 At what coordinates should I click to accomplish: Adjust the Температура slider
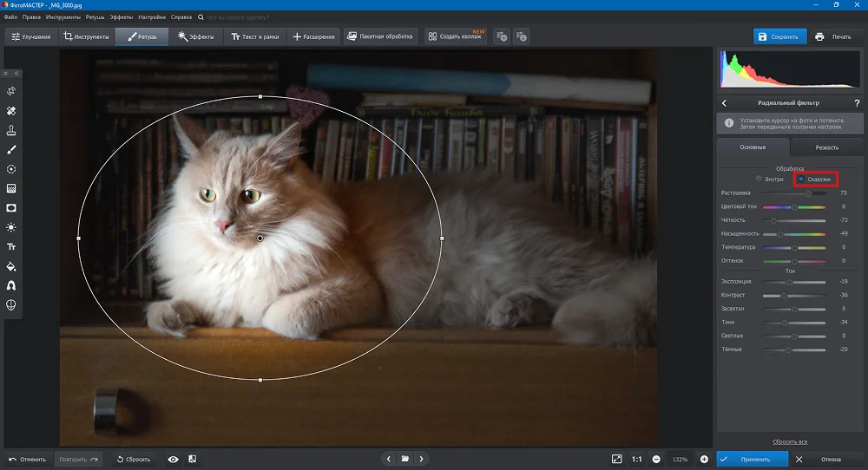(794, 247)
